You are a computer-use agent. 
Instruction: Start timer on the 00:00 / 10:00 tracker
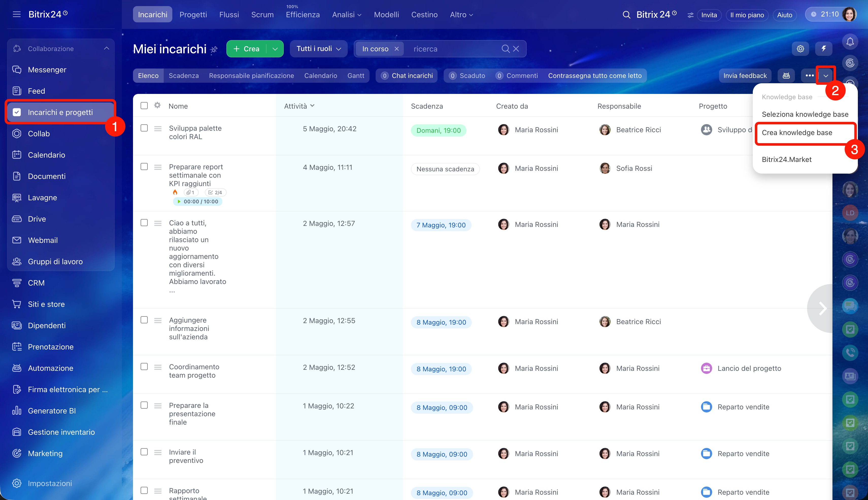click(x=179, y=202)
